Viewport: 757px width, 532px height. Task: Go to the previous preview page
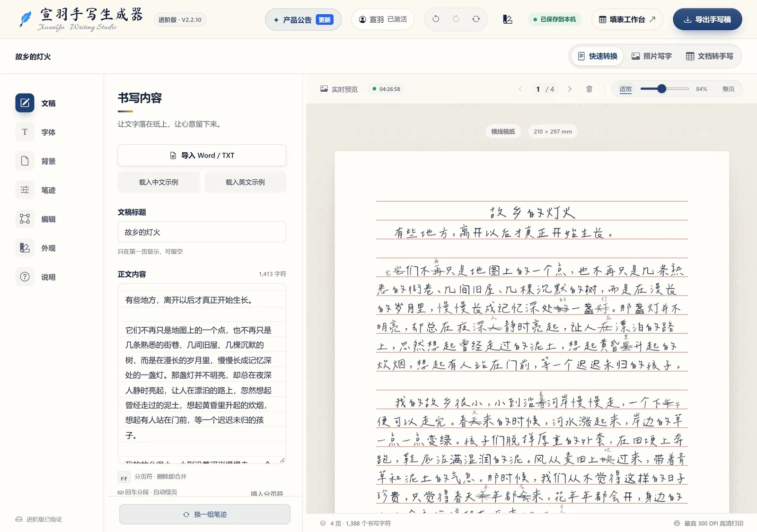[x=520, y=89]
